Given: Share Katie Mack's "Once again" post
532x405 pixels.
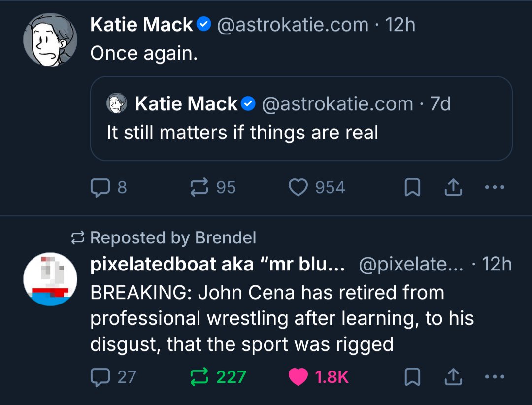Looking at the screenshot, I should pyautogui.click(x=453, y=187).
